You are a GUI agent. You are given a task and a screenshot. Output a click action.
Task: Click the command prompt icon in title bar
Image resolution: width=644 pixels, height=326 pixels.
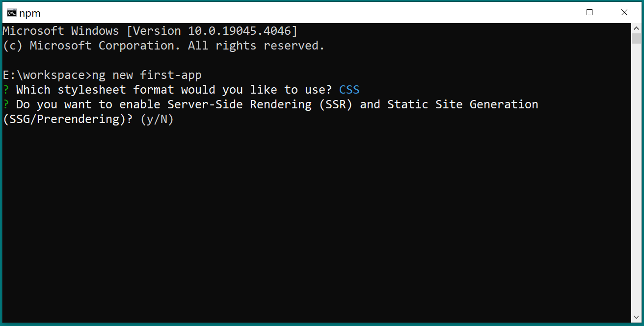tap(11, 13)
